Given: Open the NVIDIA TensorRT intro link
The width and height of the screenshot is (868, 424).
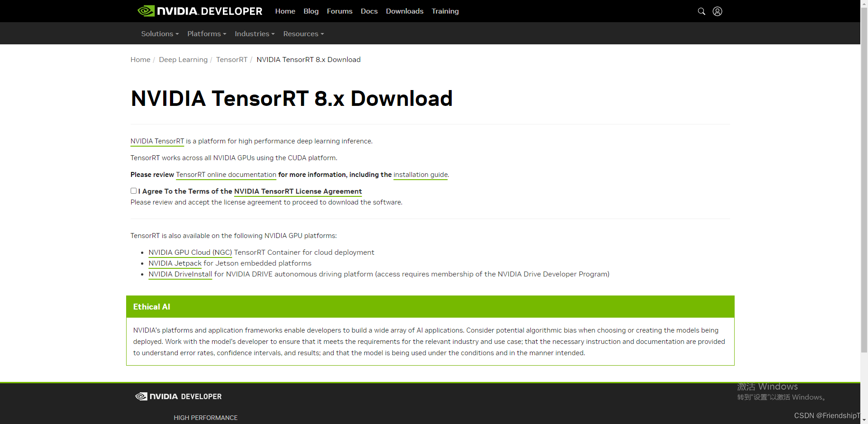Looking at the screenshot, I should point(157,141).
